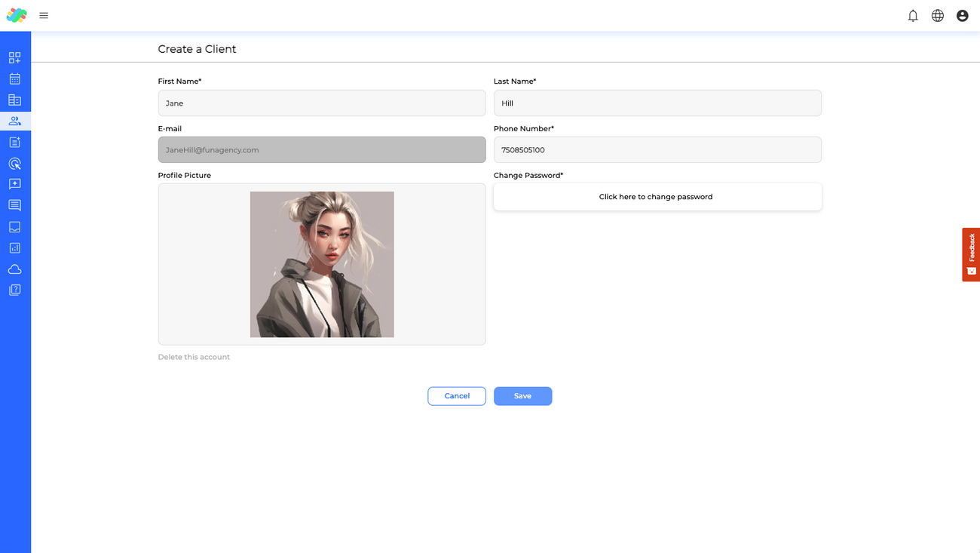Click the Save button
Image resolution: width=980 pixels, height=553 pixels.
click(522, 396)
